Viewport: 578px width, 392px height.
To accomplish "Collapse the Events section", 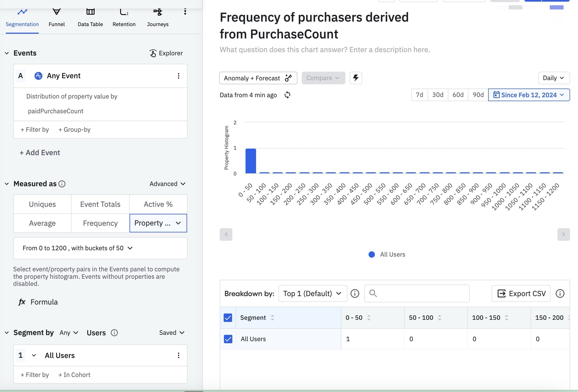I will pyautogui.click(x=7, y=53).
